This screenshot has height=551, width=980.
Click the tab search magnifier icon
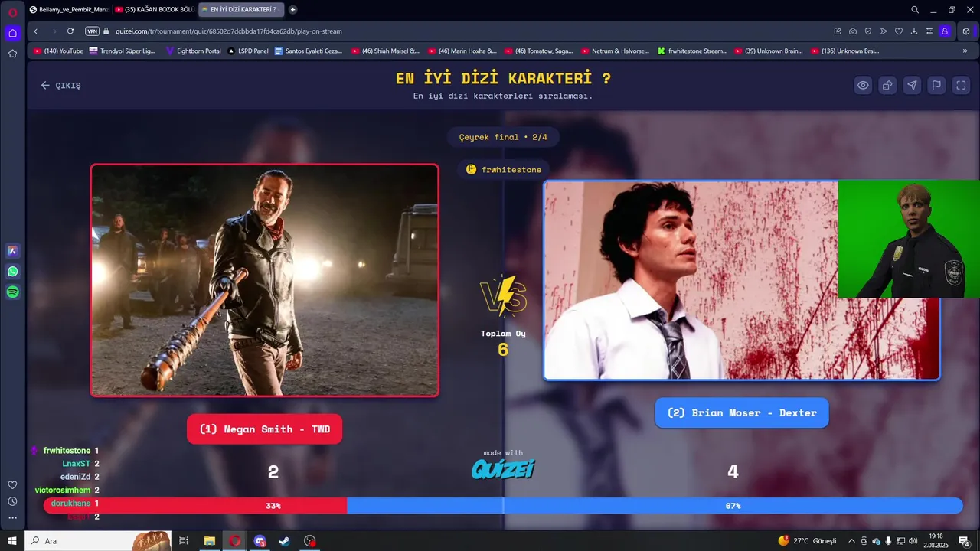tap(915, 10)
